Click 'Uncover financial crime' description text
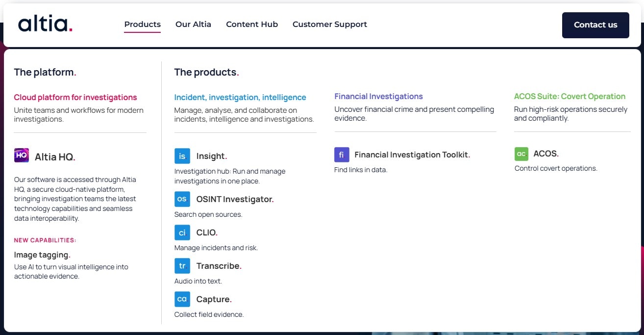 pos(414,113)
